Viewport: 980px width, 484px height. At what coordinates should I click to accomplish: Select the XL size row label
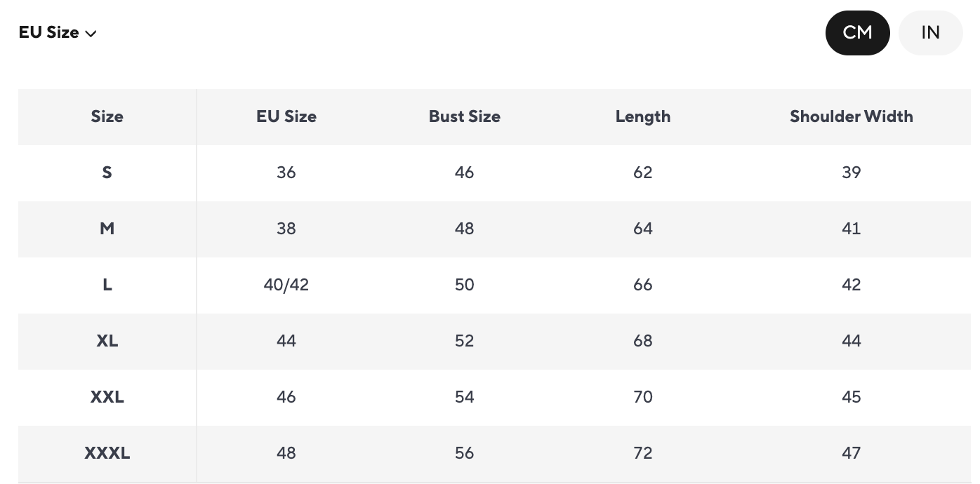[x=107, y=341]
